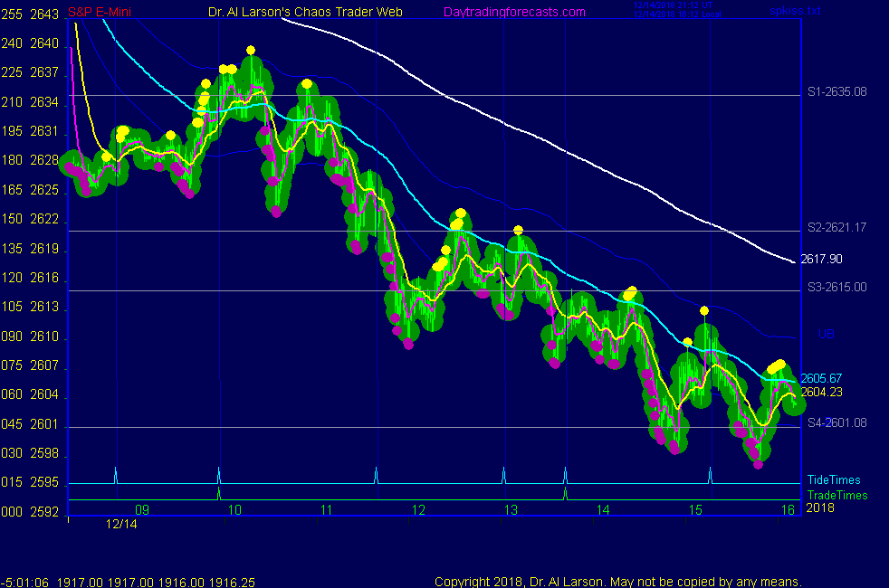Click the 2640 price axis label
Image resolution: width=889 pixels, height=588 pixels.
44,43
